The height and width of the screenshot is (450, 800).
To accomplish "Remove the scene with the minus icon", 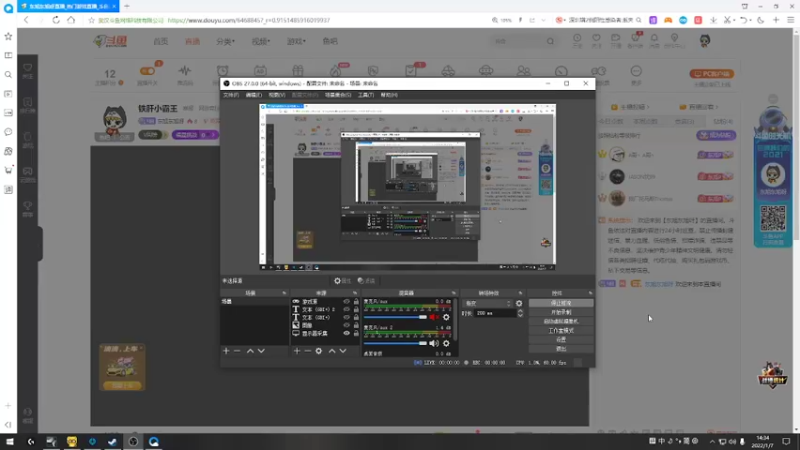I will [237, 351].
